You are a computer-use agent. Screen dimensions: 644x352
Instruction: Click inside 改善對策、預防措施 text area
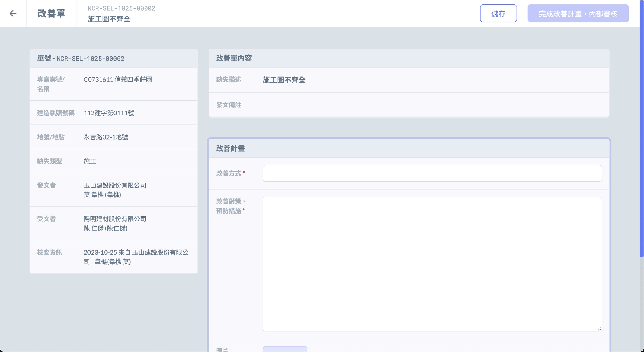point(432,264)
